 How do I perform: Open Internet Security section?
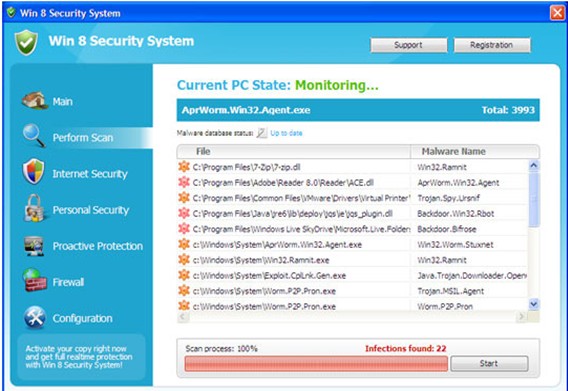(90, 174)
